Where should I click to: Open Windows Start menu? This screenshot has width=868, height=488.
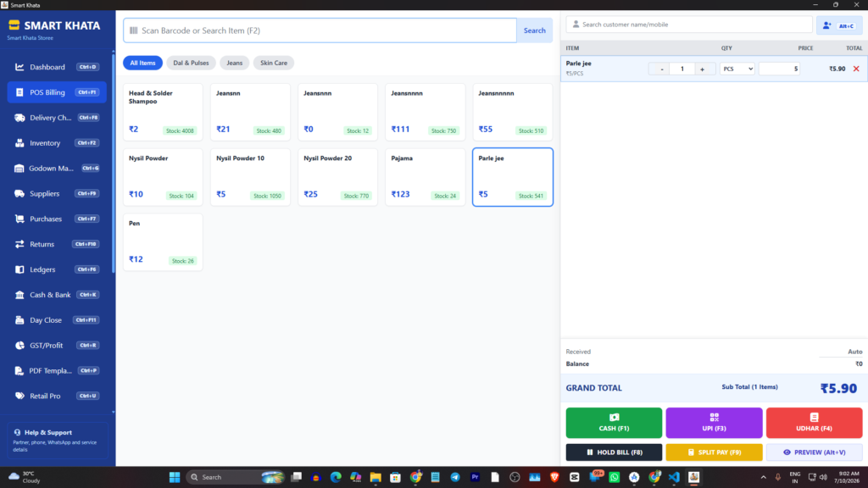coord(175,478)
